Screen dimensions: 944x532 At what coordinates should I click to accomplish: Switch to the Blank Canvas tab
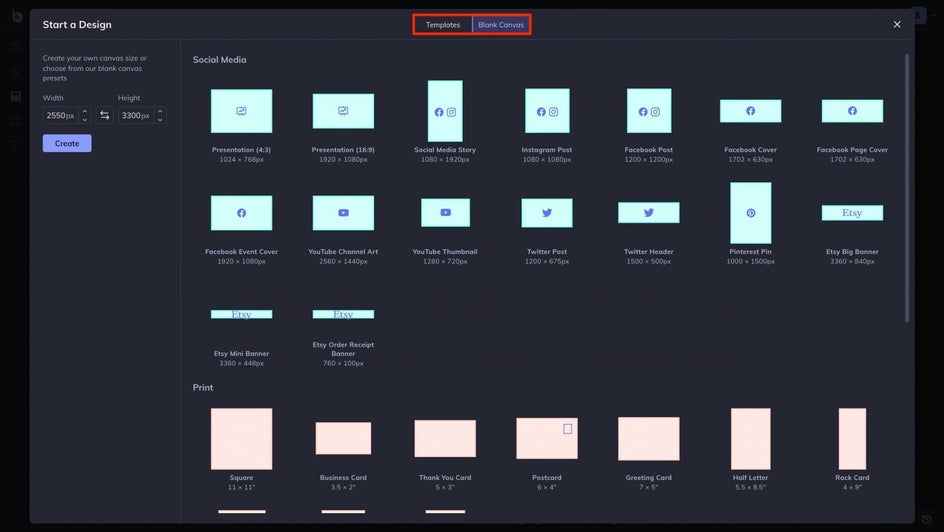501,25
